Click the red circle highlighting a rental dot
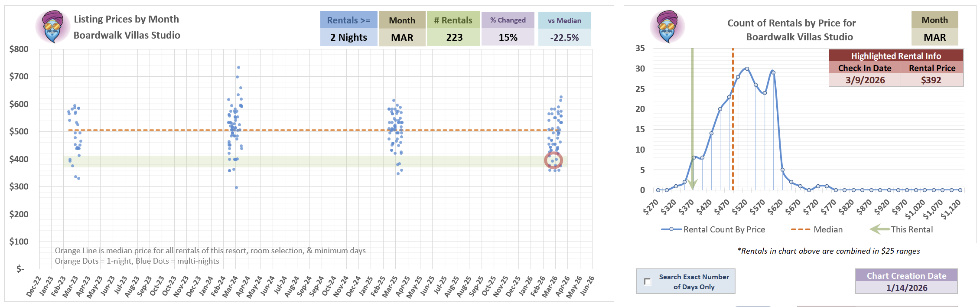Image resolution: width=980 pixels, height=307 pixels. (553, 160)
